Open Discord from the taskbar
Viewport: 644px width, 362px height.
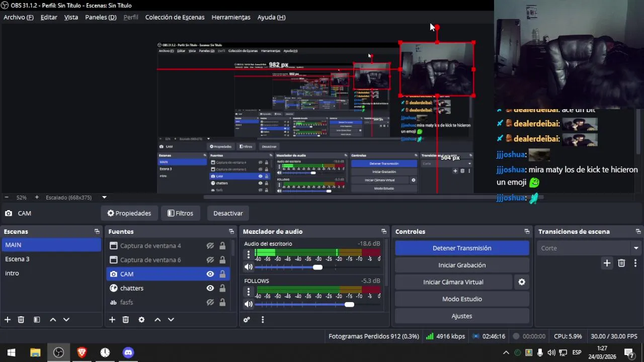click(128, 352)
